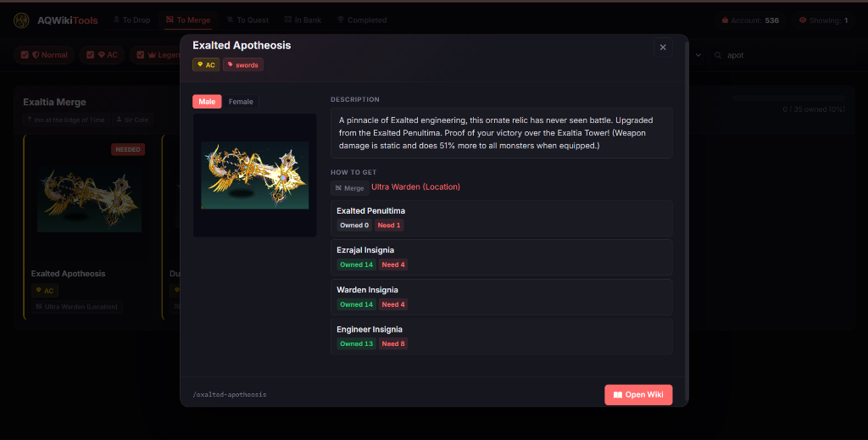Click the tag icon in swords badge

231,64
